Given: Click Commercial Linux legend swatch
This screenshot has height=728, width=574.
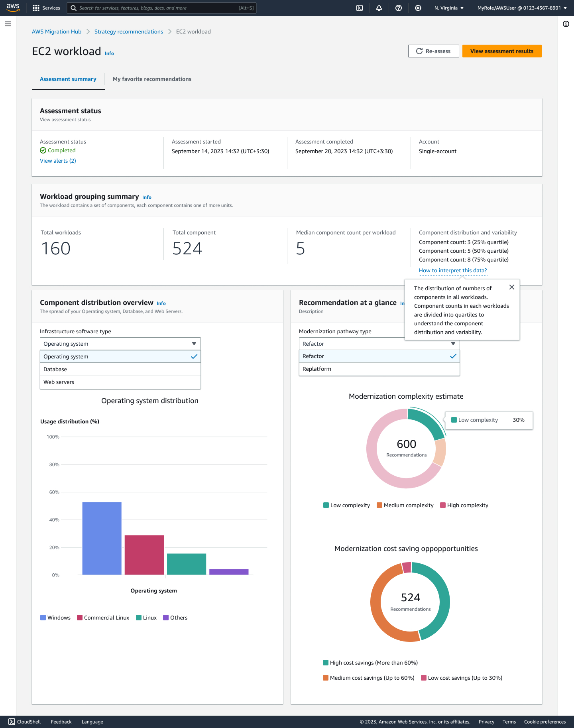Looking at the screenshot, I should (x=80, y=618).
